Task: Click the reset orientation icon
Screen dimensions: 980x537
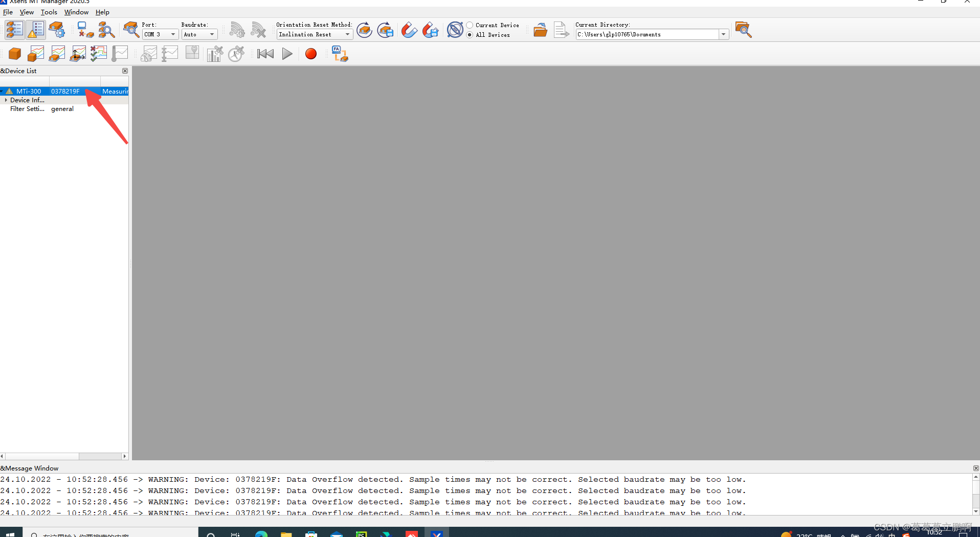Action: [364, 30]
